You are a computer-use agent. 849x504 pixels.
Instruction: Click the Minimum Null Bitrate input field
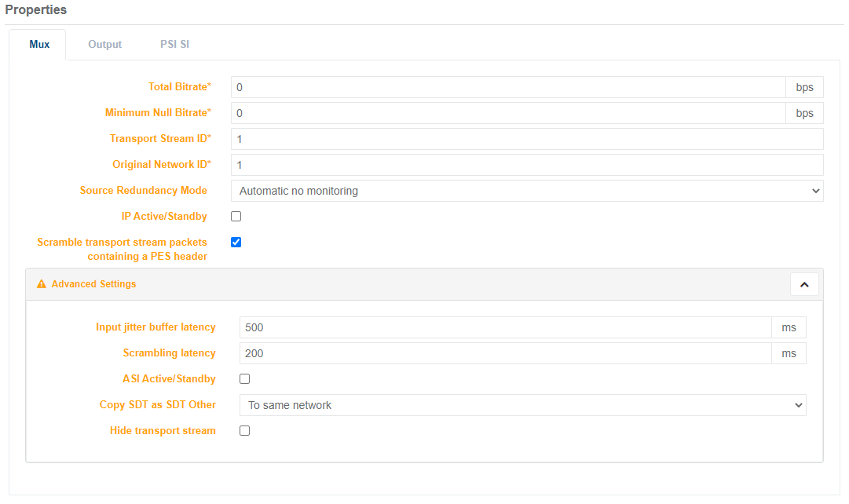coord(507,113)
